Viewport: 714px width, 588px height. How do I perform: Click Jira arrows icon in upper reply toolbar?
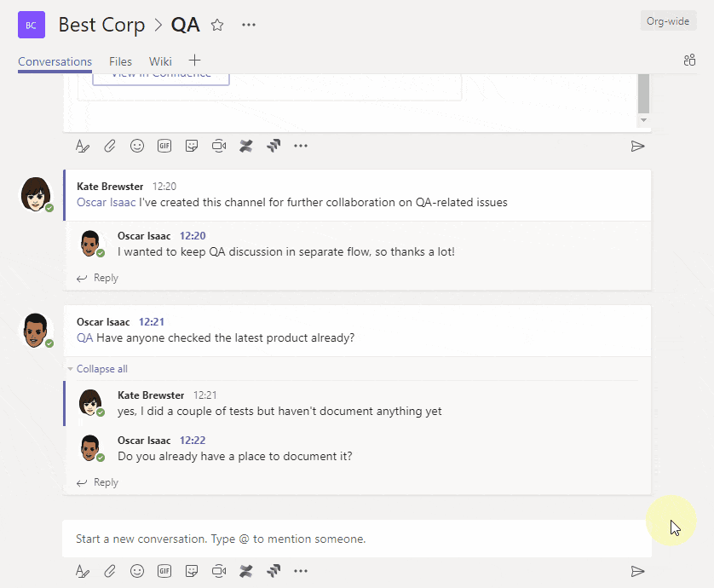(274, 146)
